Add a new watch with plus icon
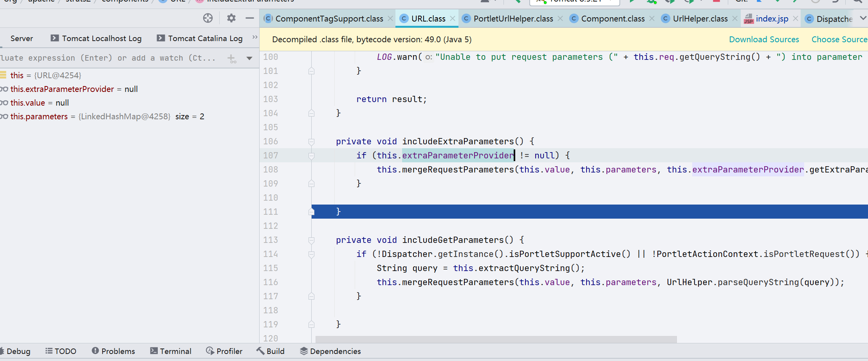Screen dimensions: 868x361 [232, 58]
